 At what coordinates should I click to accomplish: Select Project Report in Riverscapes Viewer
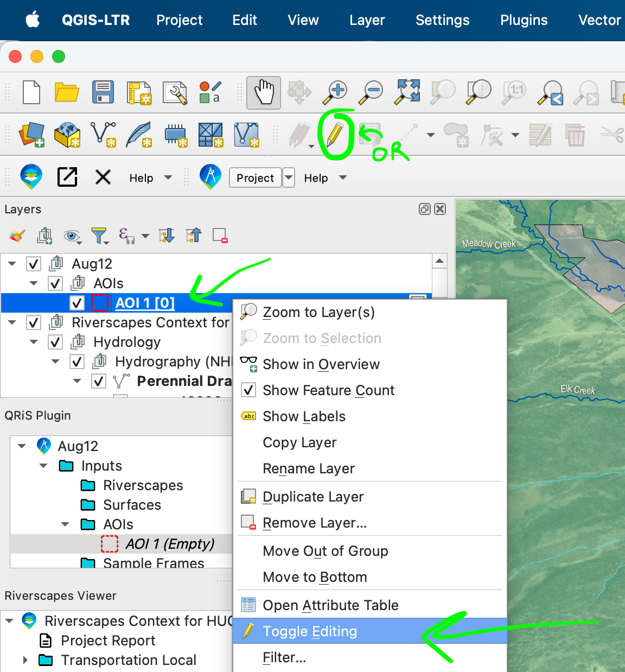click(x=108, y=641)
